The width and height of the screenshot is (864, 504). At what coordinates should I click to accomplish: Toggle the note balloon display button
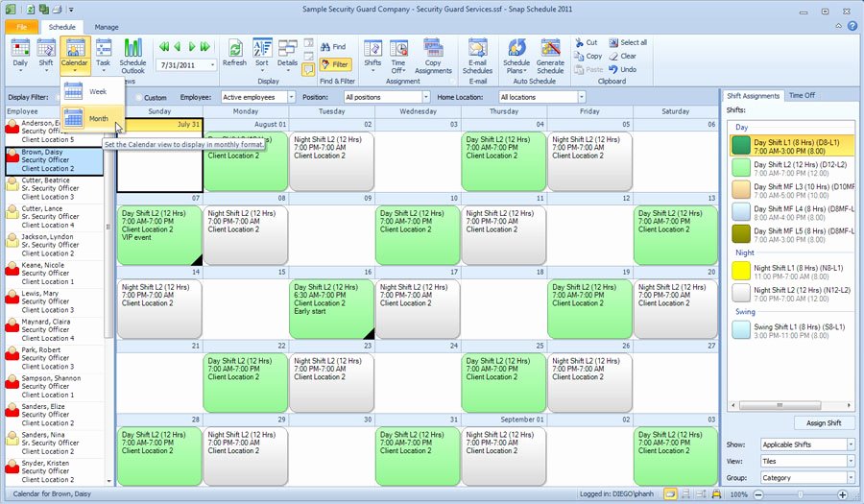click(308, 69)
